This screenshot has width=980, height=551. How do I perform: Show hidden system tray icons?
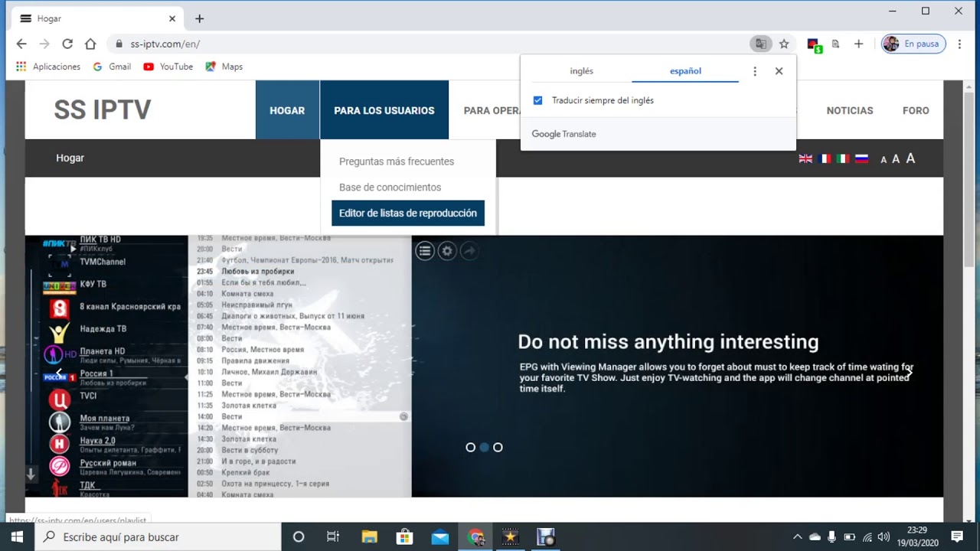pyautogui.click(x=797, y=536)
